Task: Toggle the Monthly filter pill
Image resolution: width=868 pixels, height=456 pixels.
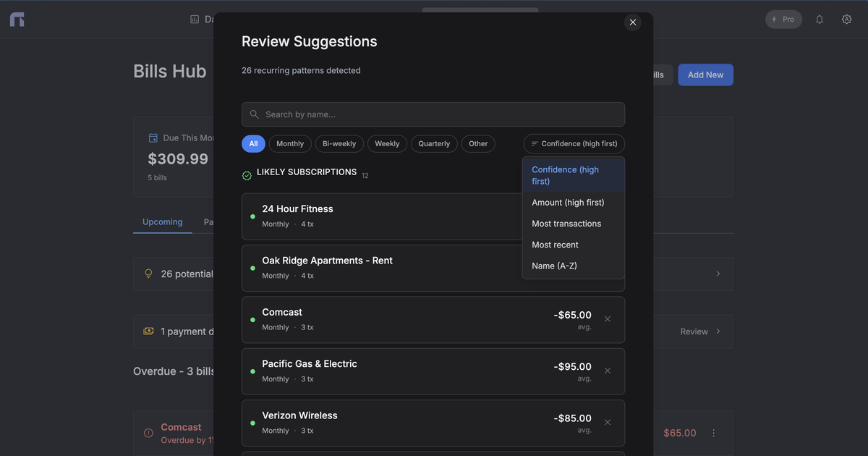Action: coord(289,143)
